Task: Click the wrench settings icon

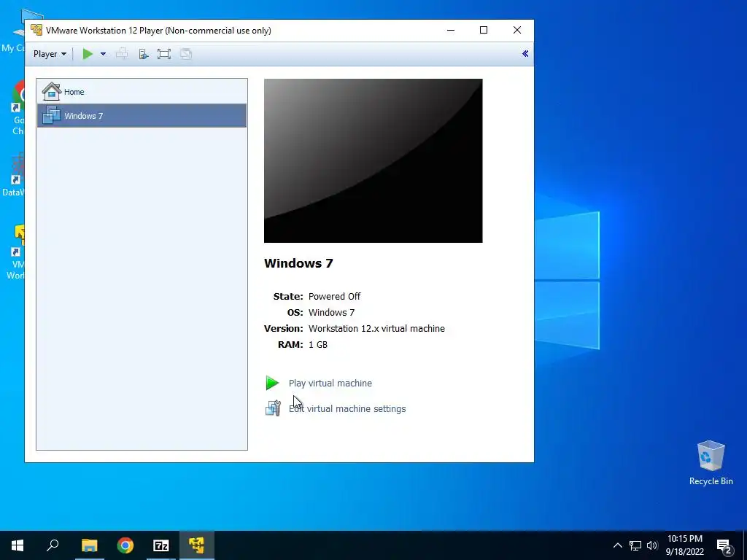Action: pos(273,408)
